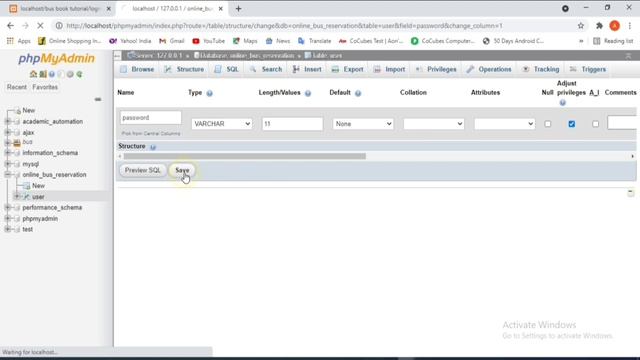Switch to the Browse tab
640x360 pixels.
[x=137, y=69]
